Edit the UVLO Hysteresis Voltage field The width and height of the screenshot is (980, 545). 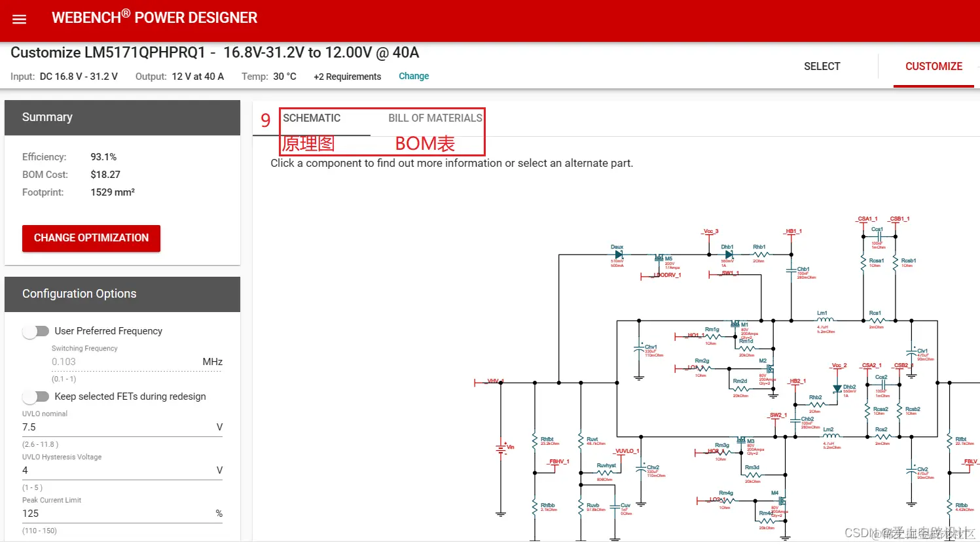(x=122, y=470)
